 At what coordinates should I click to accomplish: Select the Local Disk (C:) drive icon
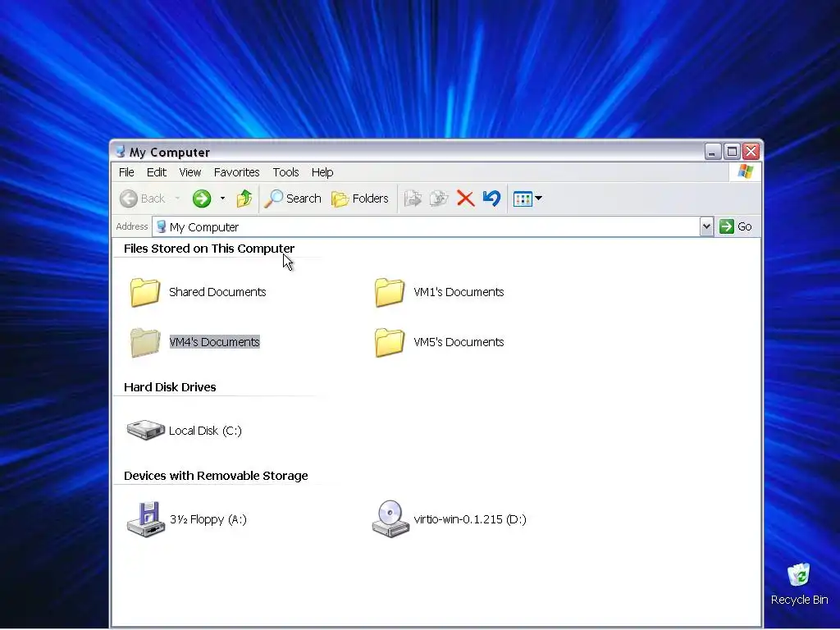(146, 430)
